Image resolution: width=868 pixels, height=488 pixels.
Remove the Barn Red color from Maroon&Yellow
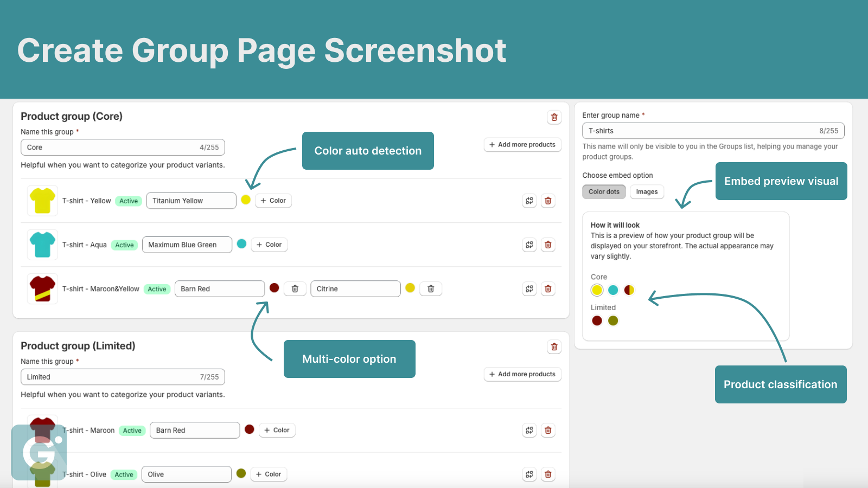295,289
